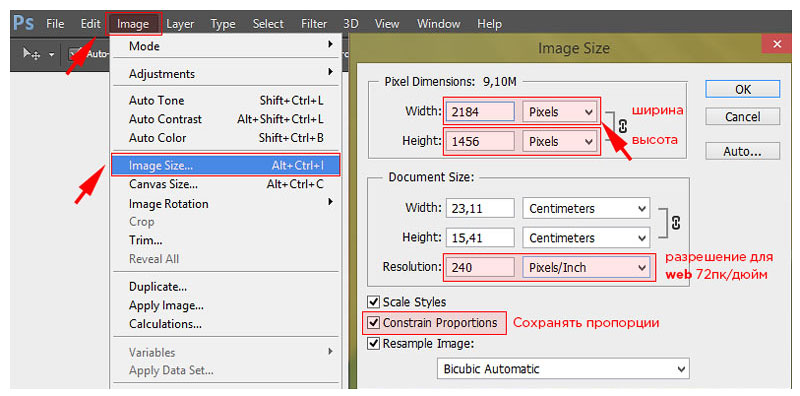Toggle pixel dimensions constrain link icon

622,126
